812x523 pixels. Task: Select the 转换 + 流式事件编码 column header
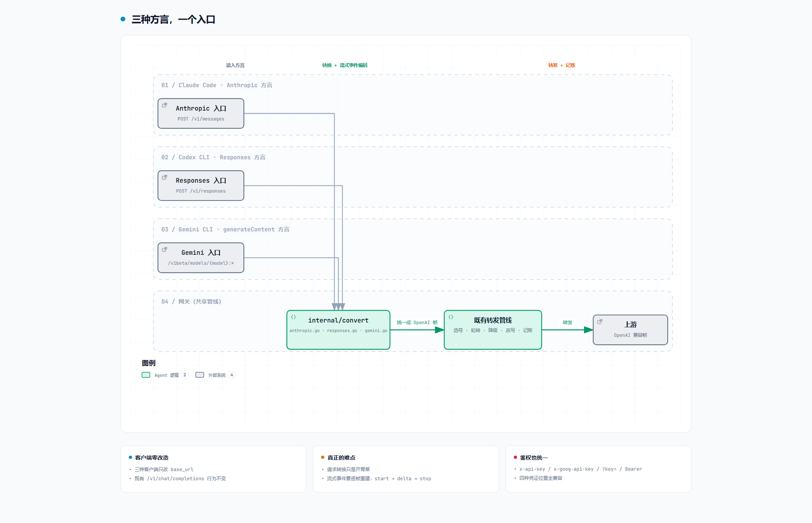pos(345,65)
